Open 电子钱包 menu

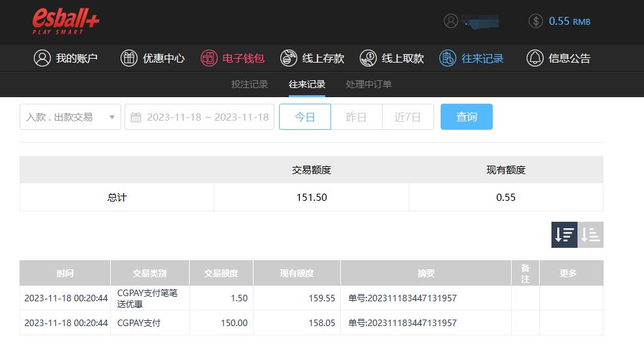(233, 58)
